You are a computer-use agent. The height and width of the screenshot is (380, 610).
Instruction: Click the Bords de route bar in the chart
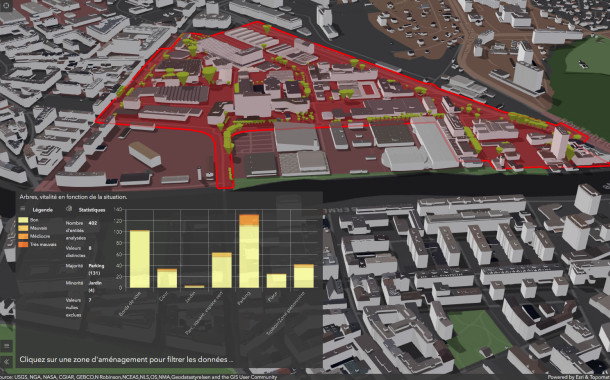140,259
